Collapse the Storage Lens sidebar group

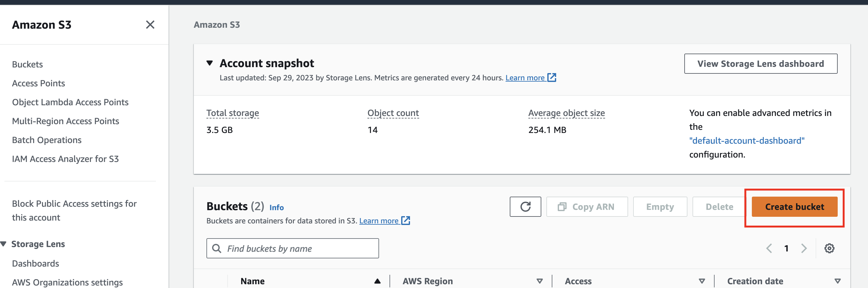4,244
